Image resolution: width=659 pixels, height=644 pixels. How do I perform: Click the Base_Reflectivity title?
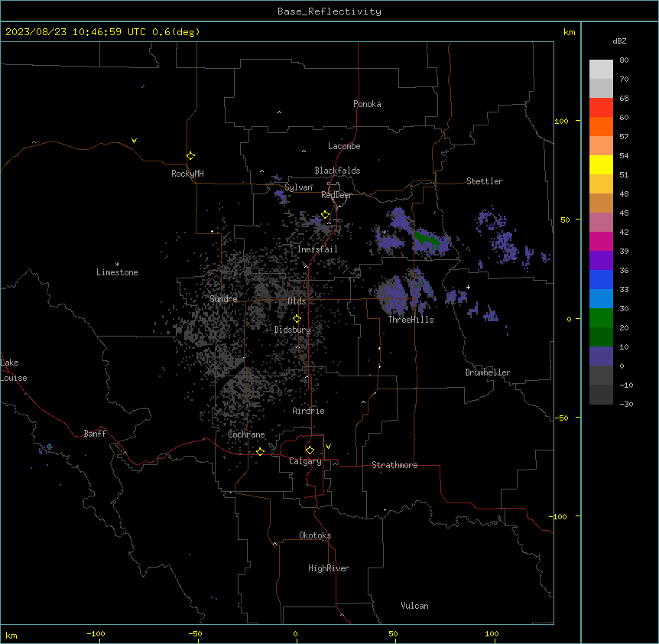(329, 11)
